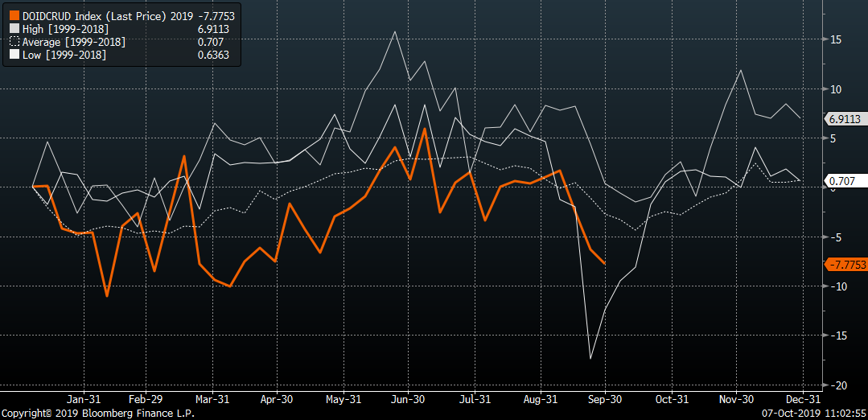Click the orange -7.7753 axis price tag
This screenshot has width=868, height=420.
click(845, 265)
